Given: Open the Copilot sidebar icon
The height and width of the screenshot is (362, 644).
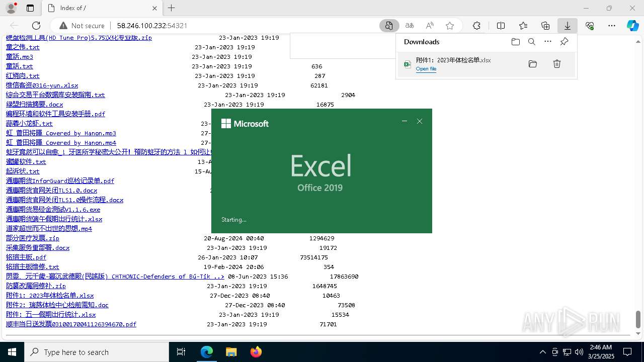Looking at the screenshot, I should 633,26.
